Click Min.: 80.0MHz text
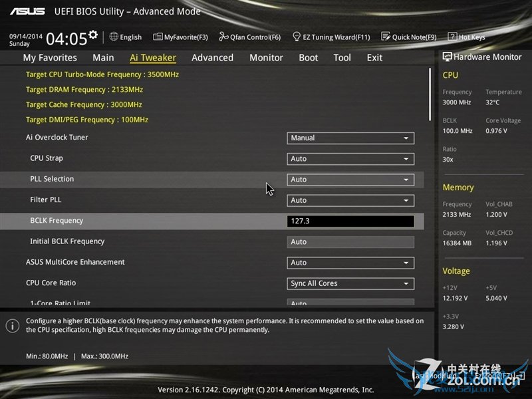The height and width of the screenshot is (399, 532). point(47,356)
